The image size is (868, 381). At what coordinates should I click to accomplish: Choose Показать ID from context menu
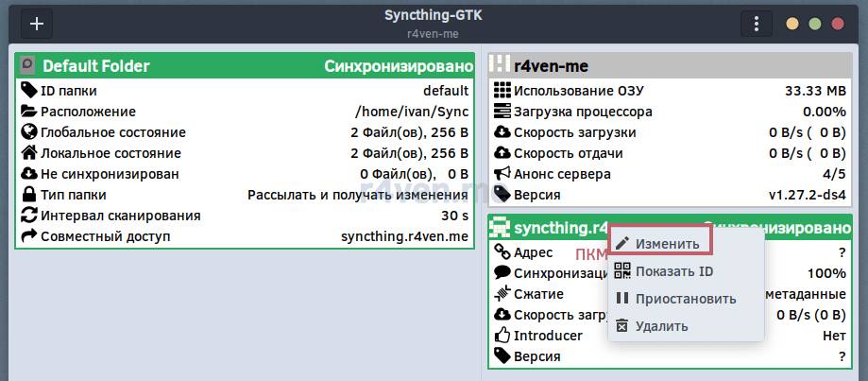pyautogui.click(x=673, y=271)
